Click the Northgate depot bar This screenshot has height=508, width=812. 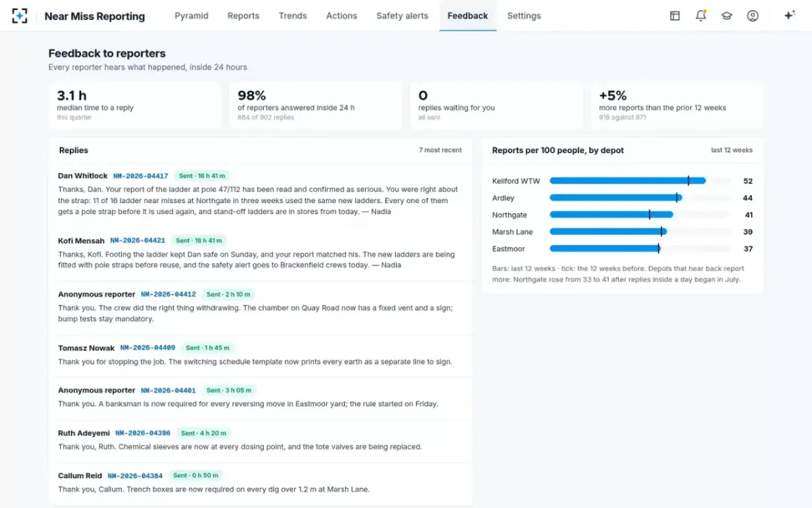pyautogui.click(x=640, y=215)
